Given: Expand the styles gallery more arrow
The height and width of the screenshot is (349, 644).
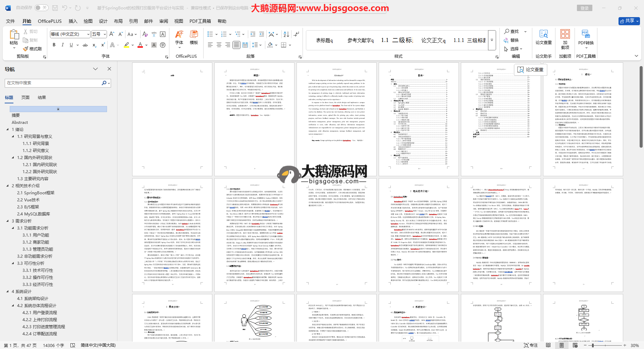Looking at the screenshot, I should pyautogui.click(x=492, y=40).
